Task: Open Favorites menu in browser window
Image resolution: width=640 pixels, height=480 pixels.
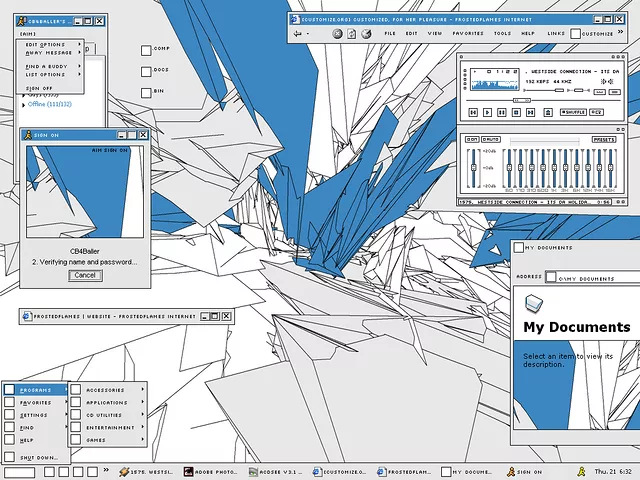Action: 468,33
